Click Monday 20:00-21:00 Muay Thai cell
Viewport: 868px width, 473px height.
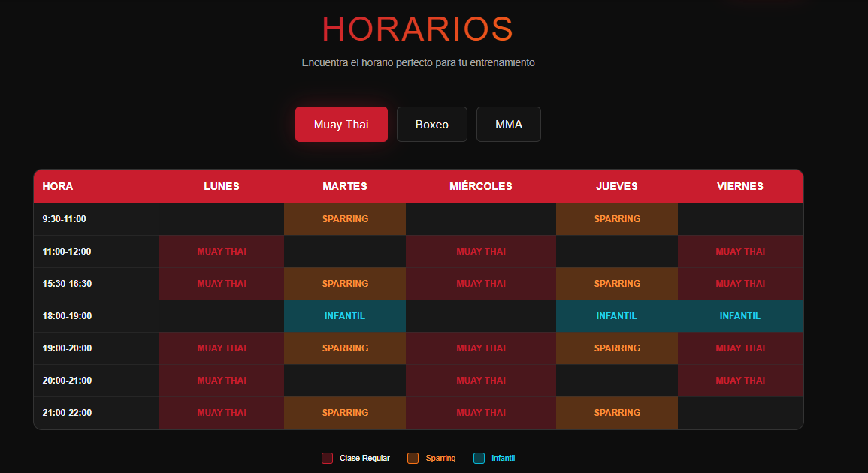[222, 380]
